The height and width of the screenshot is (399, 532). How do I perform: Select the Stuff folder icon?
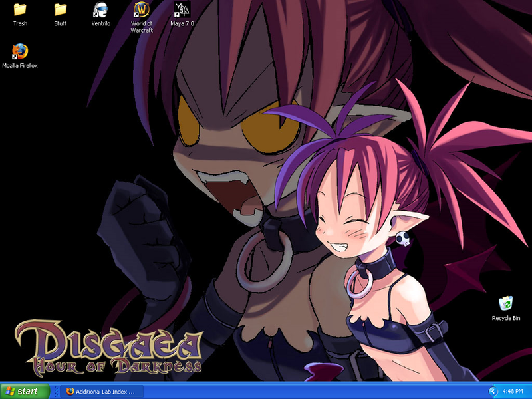(61, 10)
